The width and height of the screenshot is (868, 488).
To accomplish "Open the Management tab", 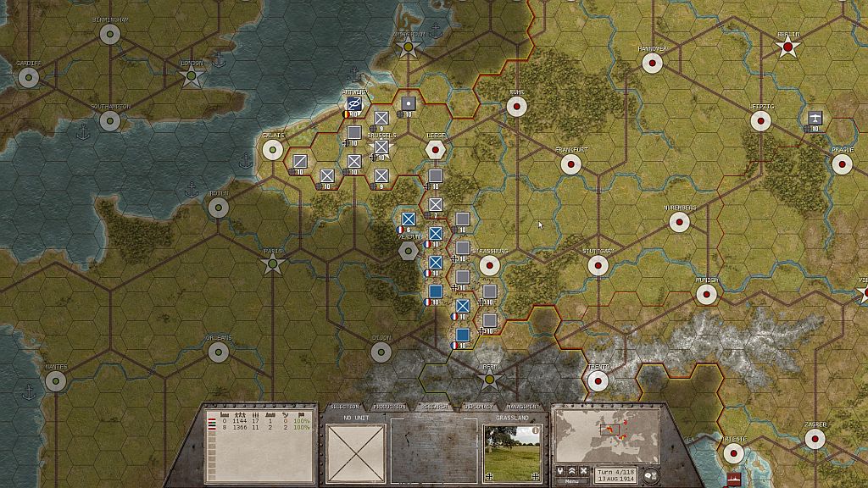I will (x=522, y=407).
